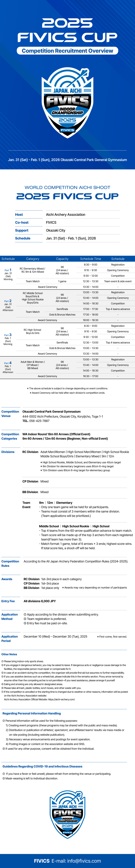Click the Co-host label in the info list
135x868 pixels.
pyautogui.click(x=22, y=222)
